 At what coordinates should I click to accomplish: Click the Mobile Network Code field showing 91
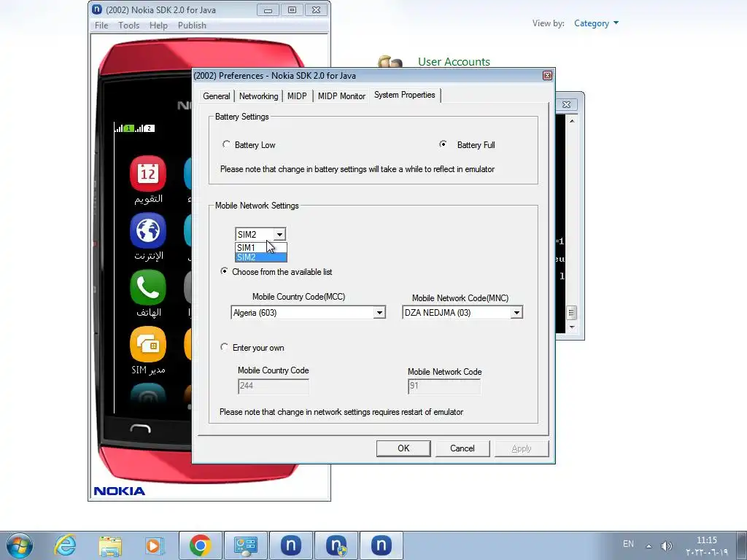pyautogui.click(x=444, y=386)
